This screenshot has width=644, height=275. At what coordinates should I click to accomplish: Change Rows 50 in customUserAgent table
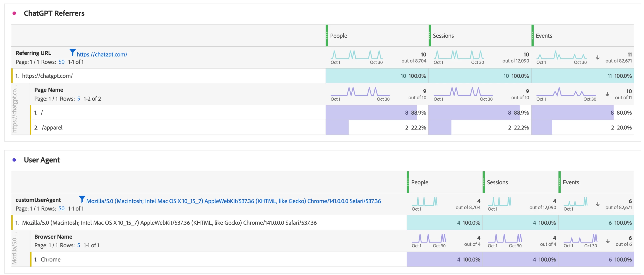click(61, 208)
